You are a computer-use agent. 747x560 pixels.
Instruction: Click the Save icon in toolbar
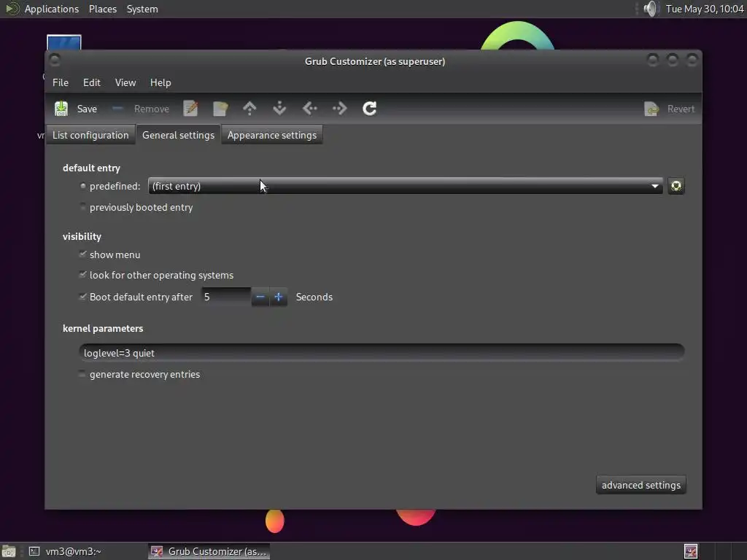click(x=61, y=109)
